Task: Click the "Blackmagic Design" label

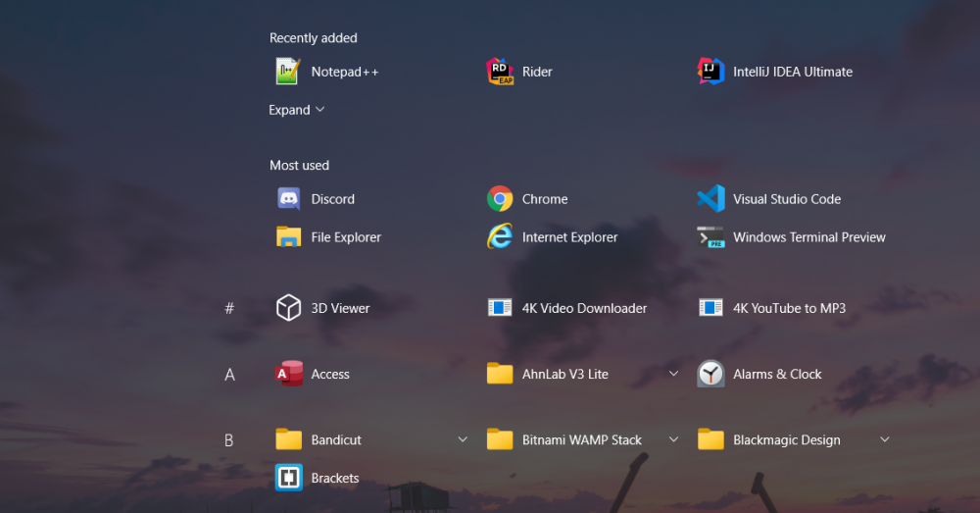Action: (787, 439)
